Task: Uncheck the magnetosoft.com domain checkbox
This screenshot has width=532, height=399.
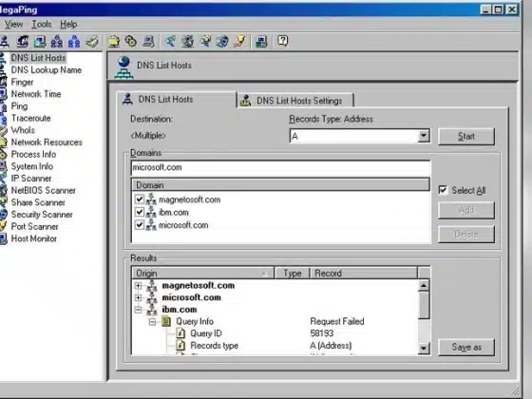Action: [x=140, y=199]
